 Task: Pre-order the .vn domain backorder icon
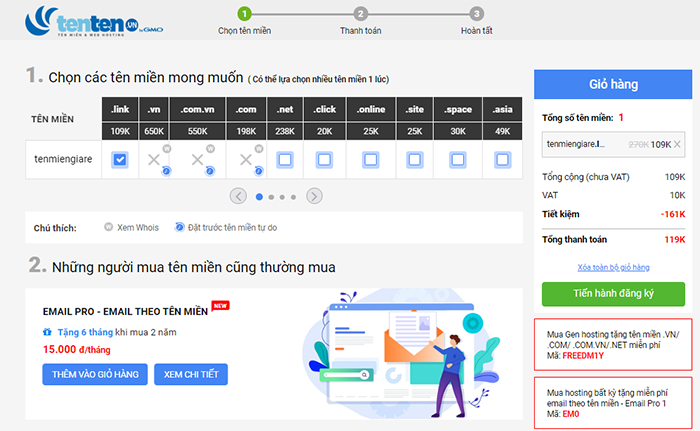[x=166, y=171]
